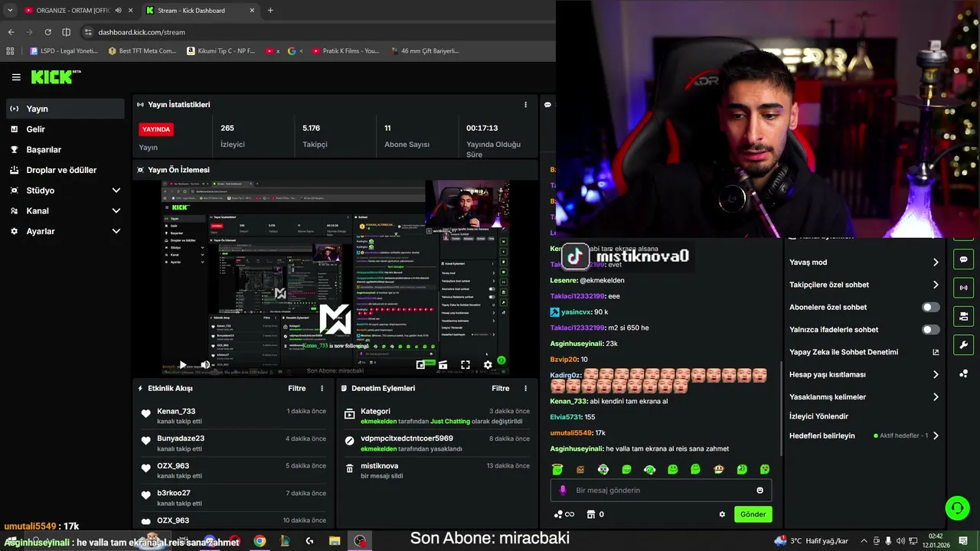Open Yayın İstatistikleri three-dot options
Screen dimensions: 980x551
pos(525,105)
